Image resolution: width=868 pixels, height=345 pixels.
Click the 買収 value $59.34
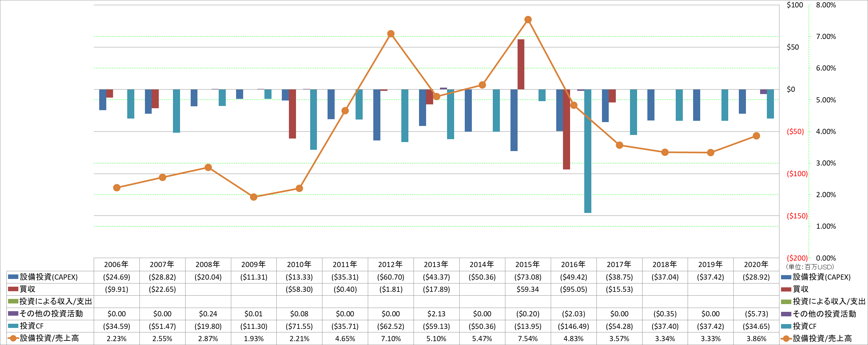pos(528,289)
